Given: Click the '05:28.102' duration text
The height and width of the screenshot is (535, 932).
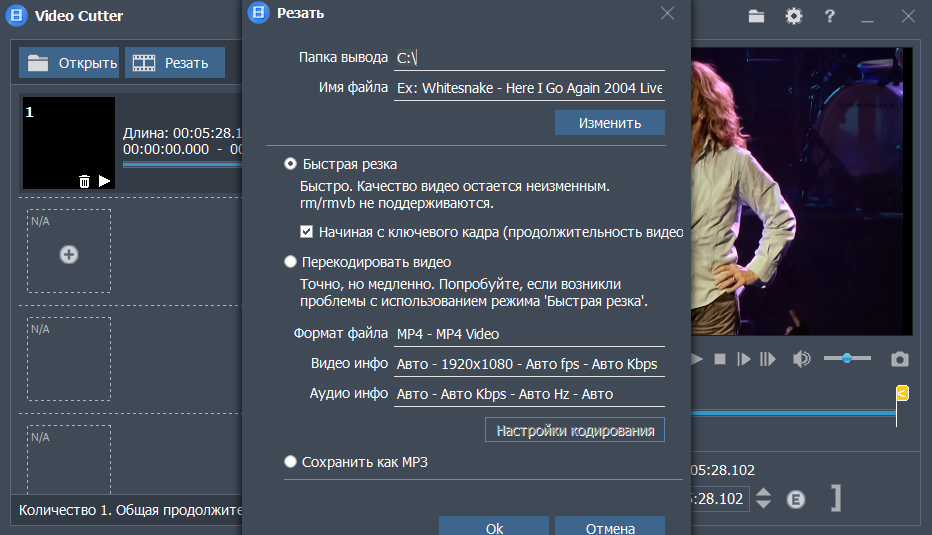Looking at the screenshot, I should coord(723,470).
